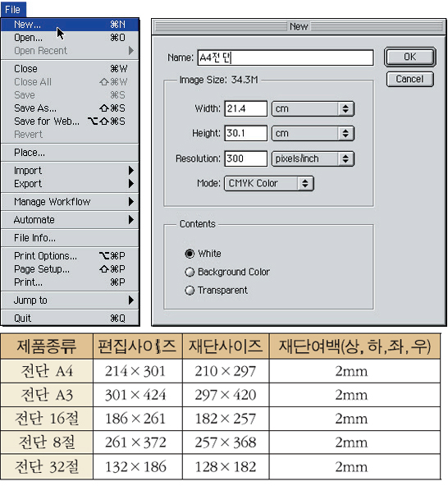Click the '182×257' table cell
The width and height of the screenshot is (448, 486).
226,419
